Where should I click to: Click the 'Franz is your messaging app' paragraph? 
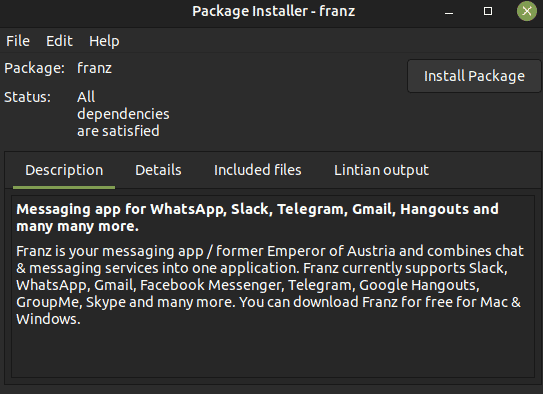pyautogui.click(x=270, y=285)
